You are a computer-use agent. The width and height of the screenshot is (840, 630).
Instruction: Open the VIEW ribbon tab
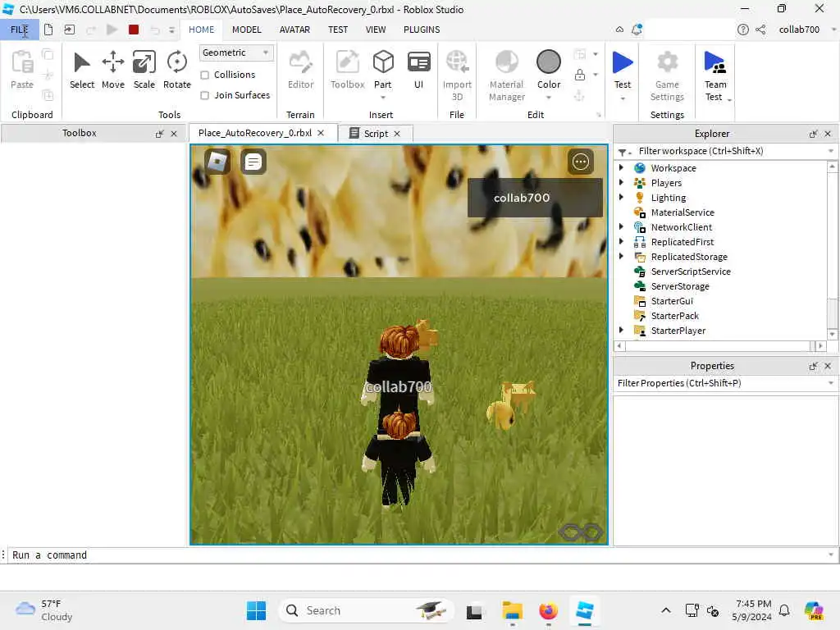[376, 30]
